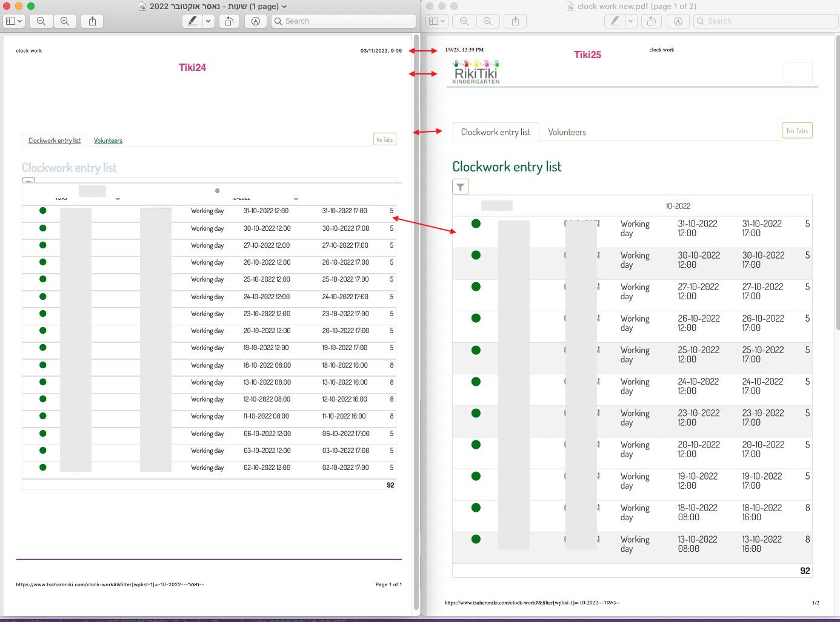The width and height of the screenshot is (840, 622).
Task: Zoom in on the left Preview window
Action: pos(65,21)
